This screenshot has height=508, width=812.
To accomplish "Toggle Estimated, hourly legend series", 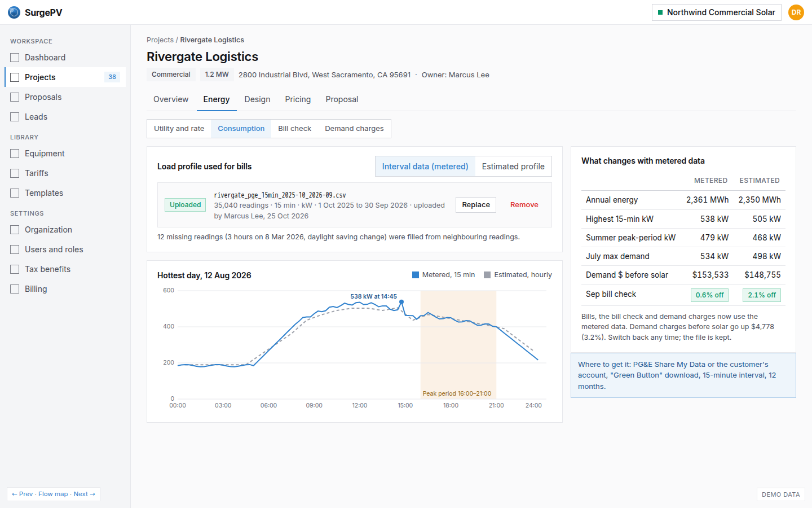I will click(x=518, y=275).
